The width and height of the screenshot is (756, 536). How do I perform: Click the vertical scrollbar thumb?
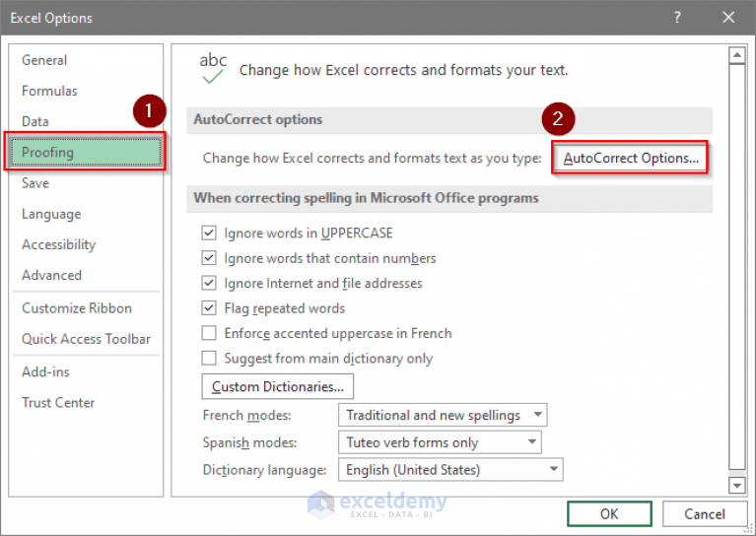736,266
